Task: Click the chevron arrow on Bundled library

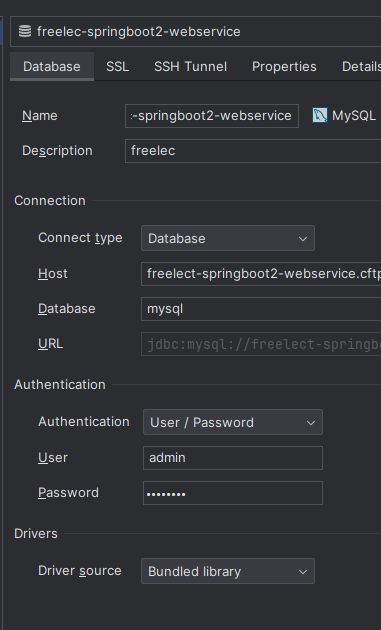Action: point(303,571)
